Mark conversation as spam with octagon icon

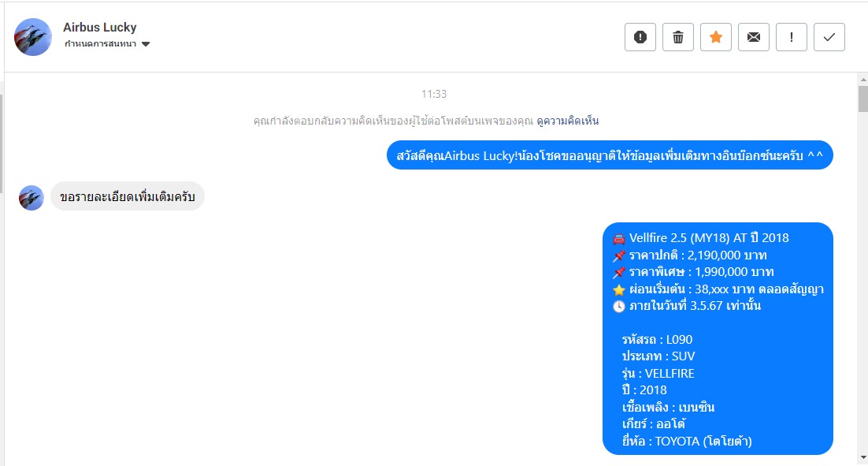[640, 37]
